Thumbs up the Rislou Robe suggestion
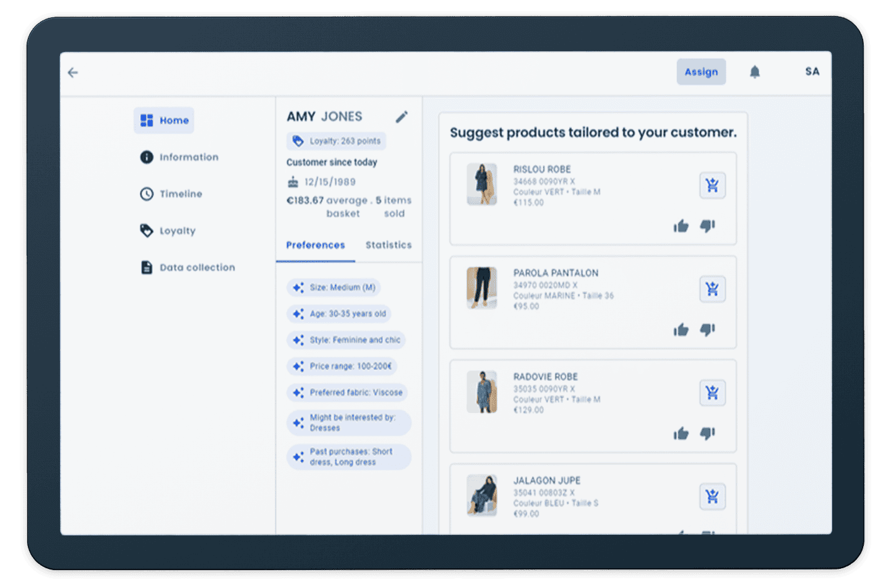This screenshot has width=891, height=588. pos(681,226)
